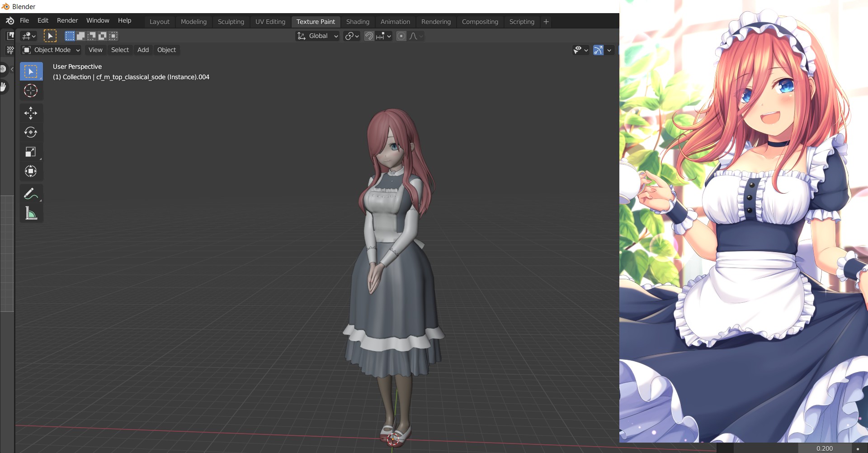Select the Cursor tool

click(31, 91)
